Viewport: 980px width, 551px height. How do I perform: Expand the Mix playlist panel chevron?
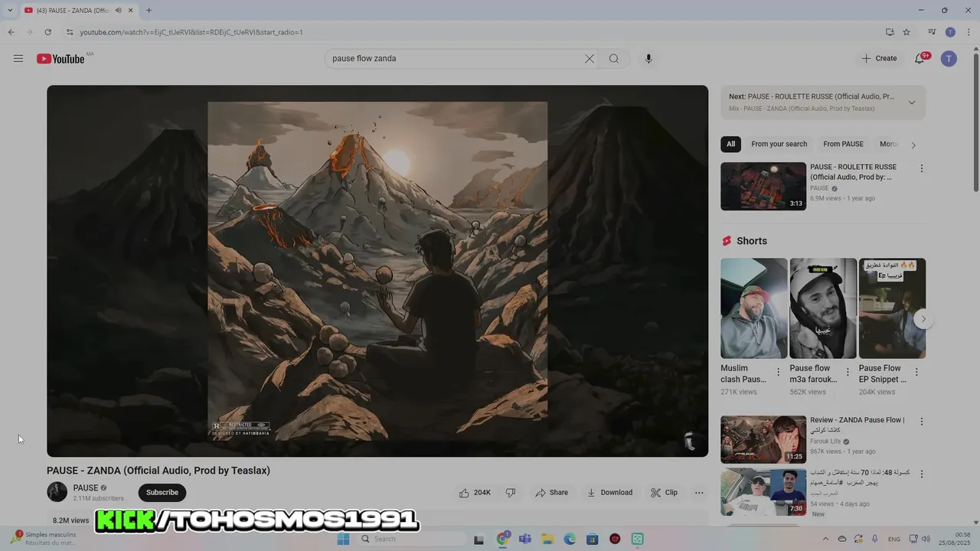912,103
